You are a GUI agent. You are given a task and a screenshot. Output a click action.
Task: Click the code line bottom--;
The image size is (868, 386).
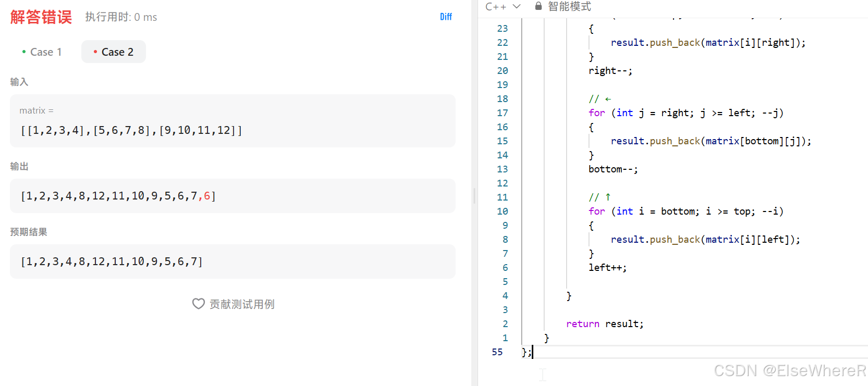[613, 169]
